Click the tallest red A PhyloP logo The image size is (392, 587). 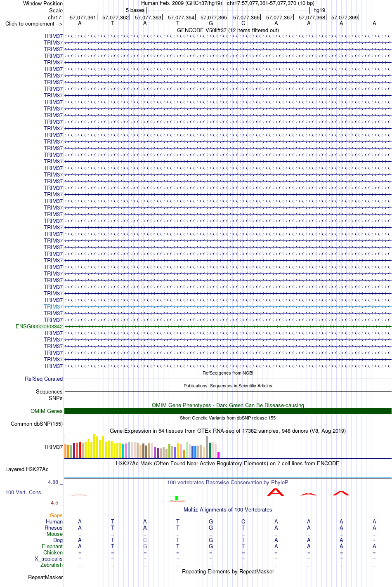coord(276,492)
